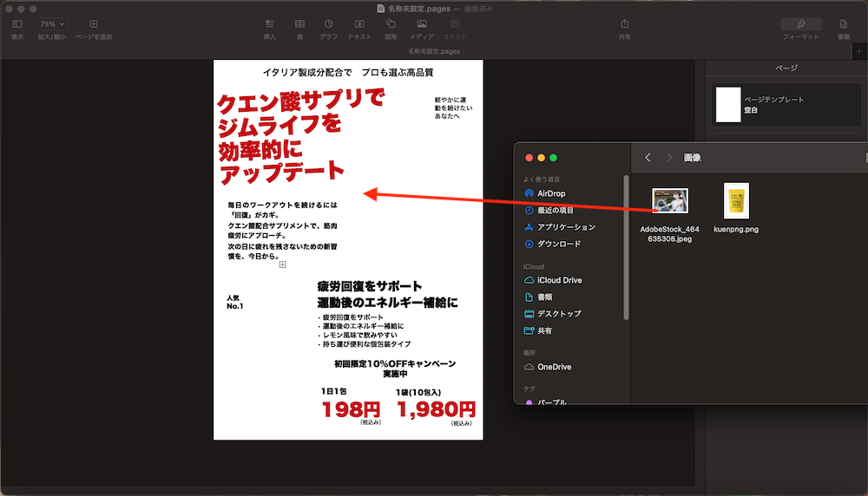Screen dimensions: 868x496
Task: Click the AdobeStock_464635308.jpeg file name
Action: (670, 234)
